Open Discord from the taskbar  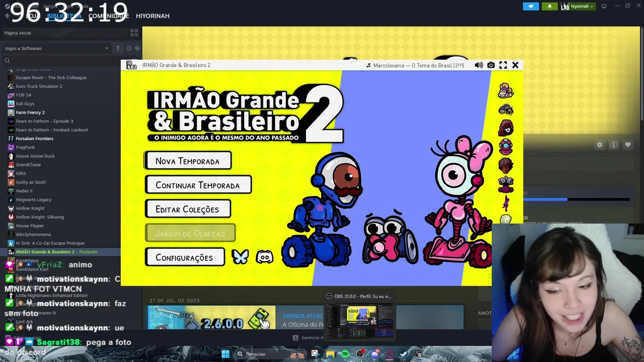(x=375, y=354)
